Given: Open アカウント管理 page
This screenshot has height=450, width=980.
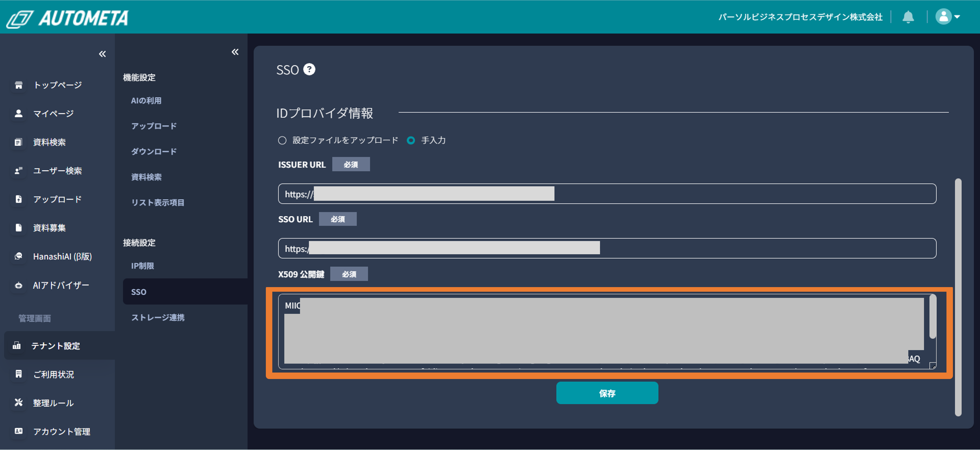Looking at the screenshot, I should [x=62, y=431].
